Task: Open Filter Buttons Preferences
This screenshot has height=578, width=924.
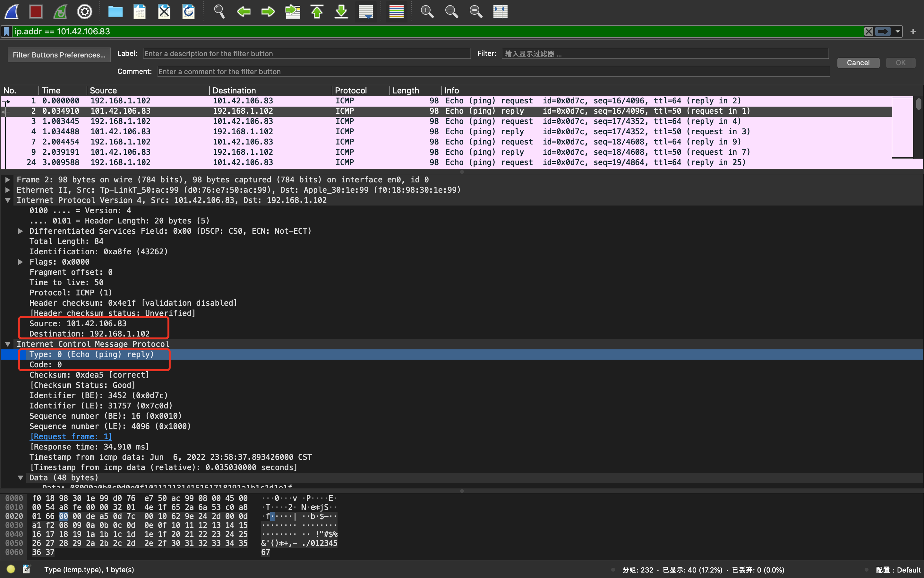Action: coord(59,55)
